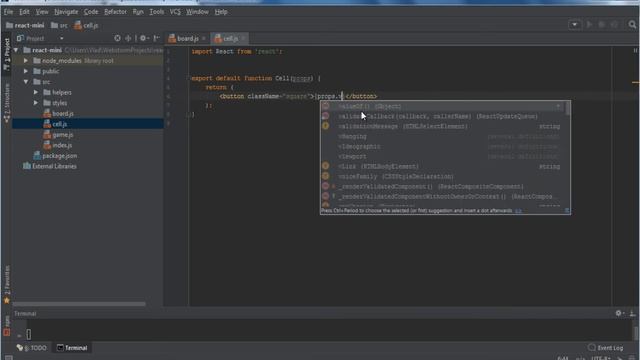Screen dimensions: 640x360
Task: Click the cell.js breadcrumb in navigation bar
Action: pos(86,25)
